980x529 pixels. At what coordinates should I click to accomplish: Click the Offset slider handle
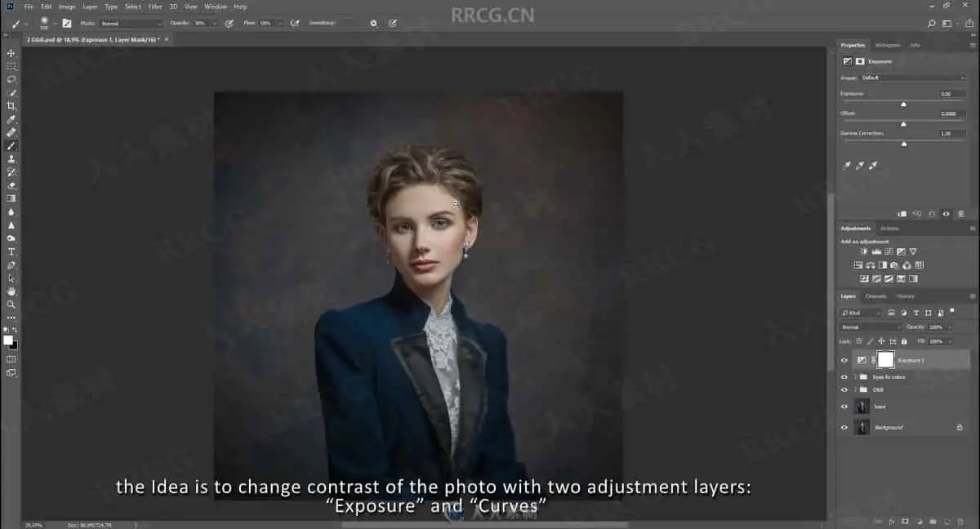click(x=903, y=124)
